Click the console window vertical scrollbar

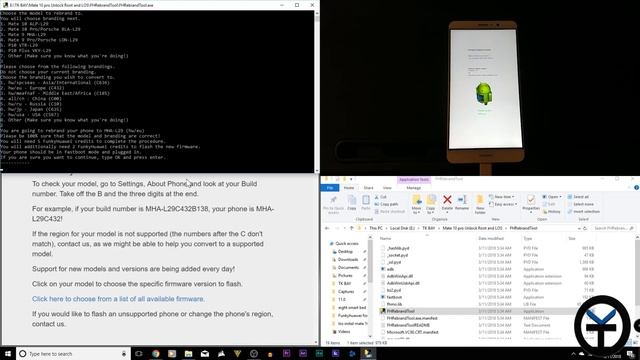317,91
